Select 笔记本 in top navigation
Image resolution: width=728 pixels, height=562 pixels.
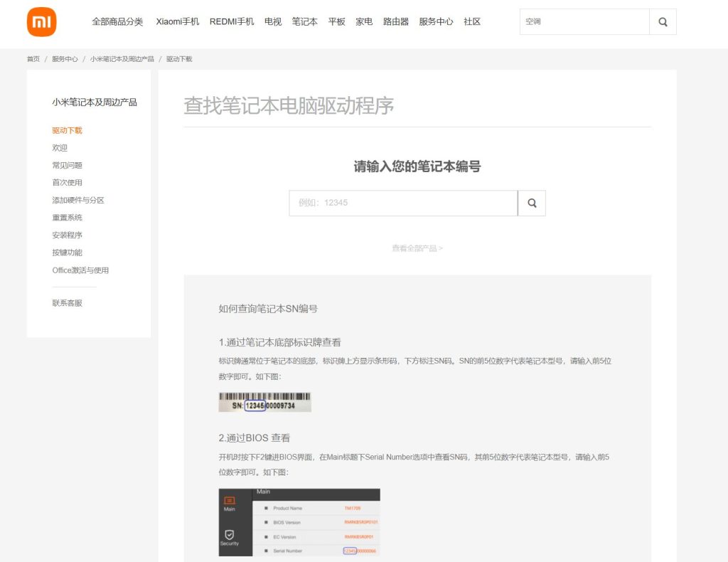[x=304, y=22]
